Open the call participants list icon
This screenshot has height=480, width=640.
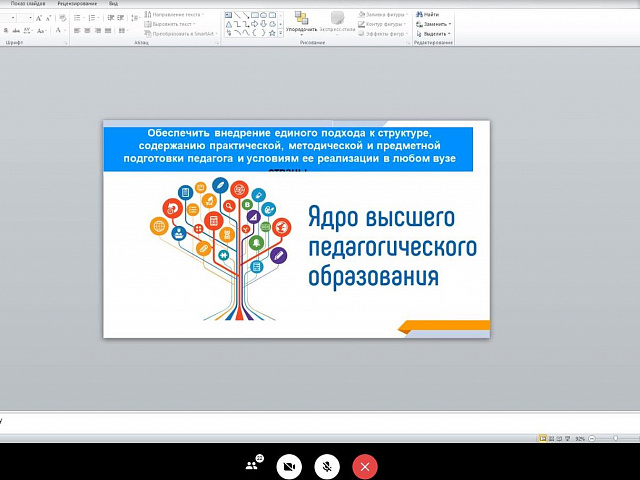tap(253, 464)
